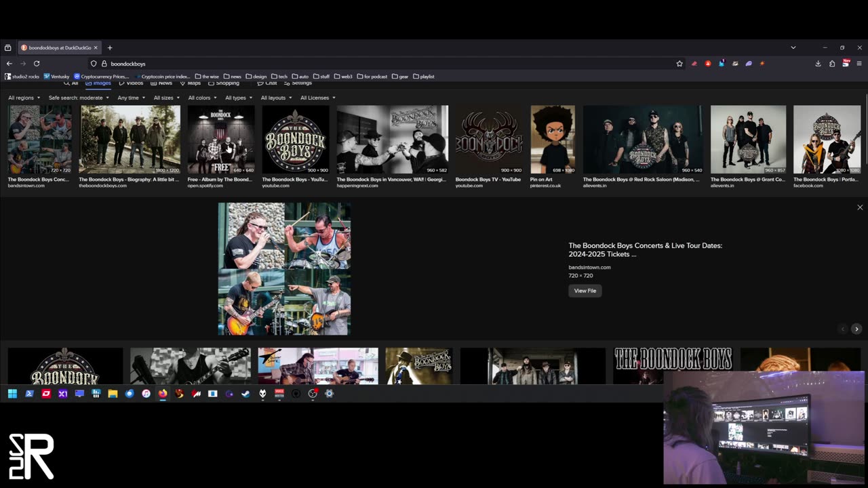The image size is (868, 488).
Task: Select the Boondock Boys TV YouTube thumbnail
Action: point(489,140)
